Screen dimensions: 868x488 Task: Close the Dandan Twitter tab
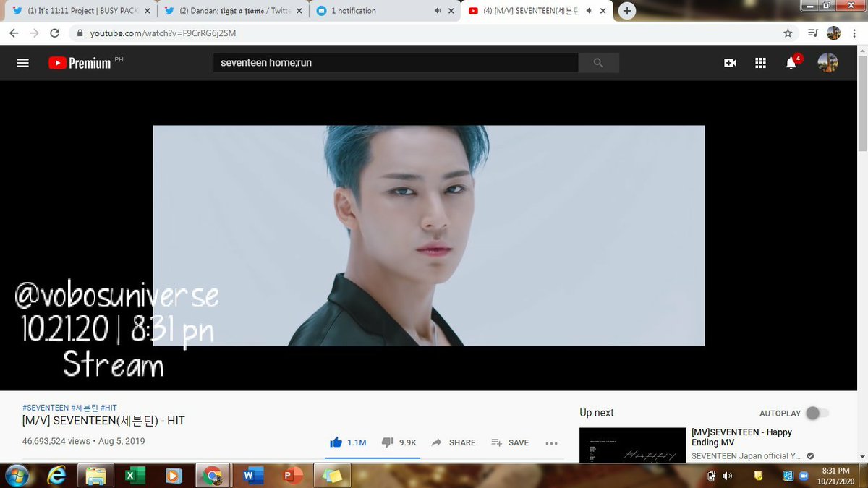tap(299, 11)
